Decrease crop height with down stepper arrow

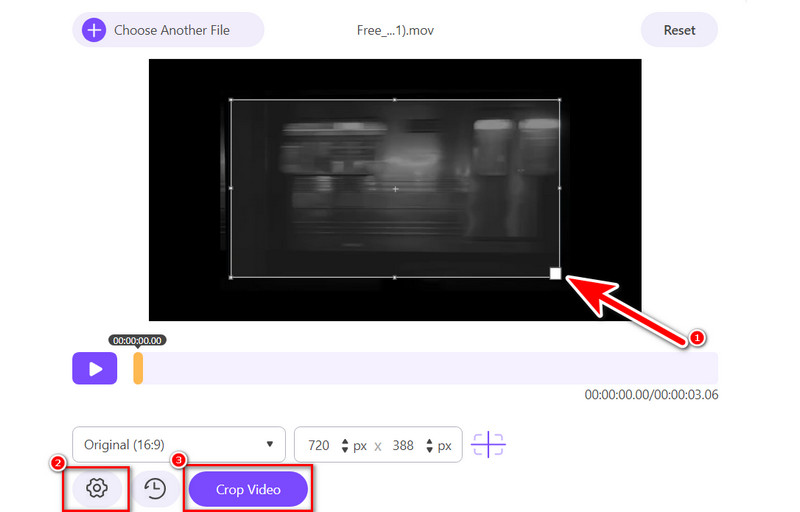(x=429, y=450)
